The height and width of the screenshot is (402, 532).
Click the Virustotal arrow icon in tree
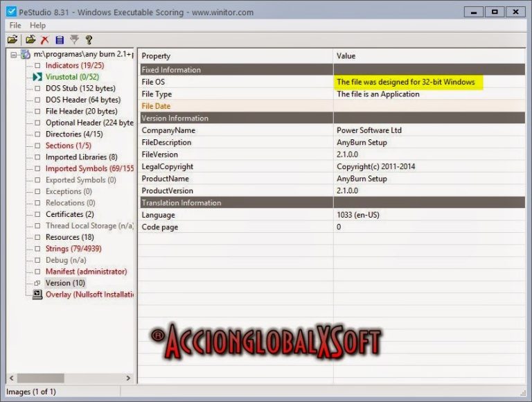(37, 77)
